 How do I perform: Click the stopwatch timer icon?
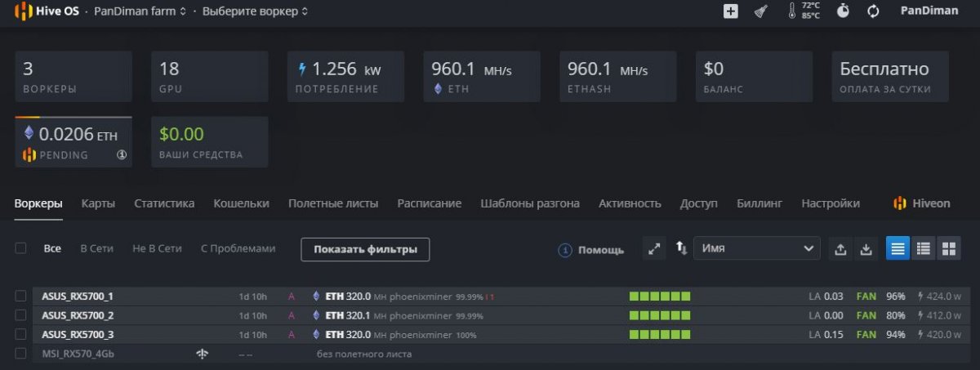(844, 11)
